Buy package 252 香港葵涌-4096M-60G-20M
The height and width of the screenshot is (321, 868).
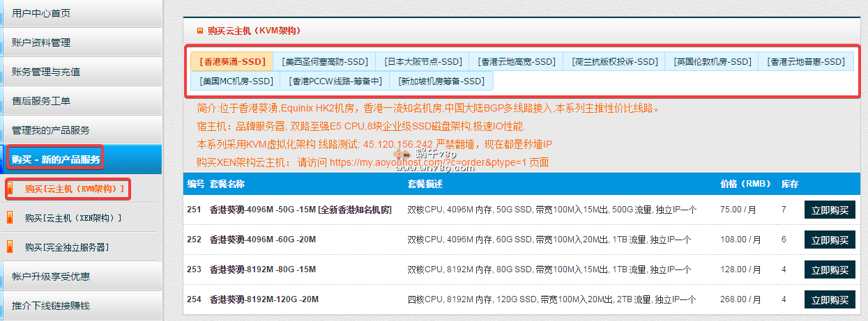pos(830,240)
